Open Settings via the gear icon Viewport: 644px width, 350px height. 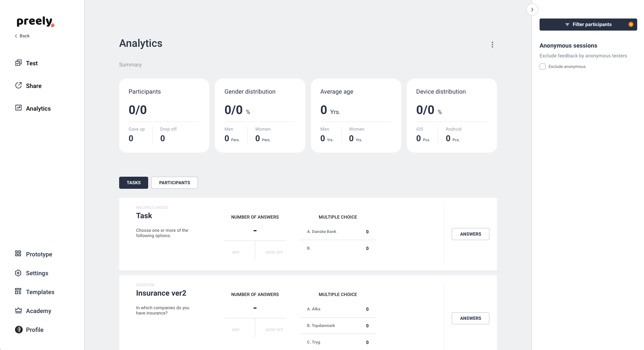click(18, 273)
